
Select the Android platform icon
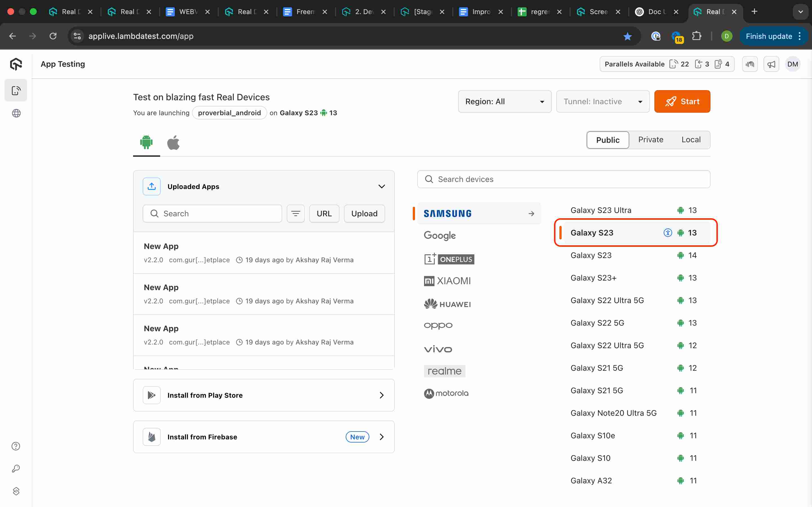click(x=146, y=142)
